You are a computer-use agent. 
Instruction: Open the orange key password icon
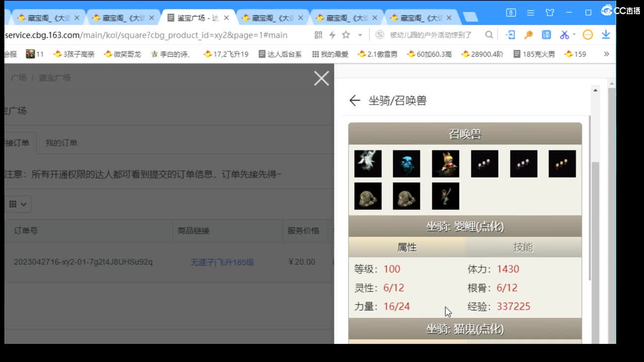click(528, 35)
